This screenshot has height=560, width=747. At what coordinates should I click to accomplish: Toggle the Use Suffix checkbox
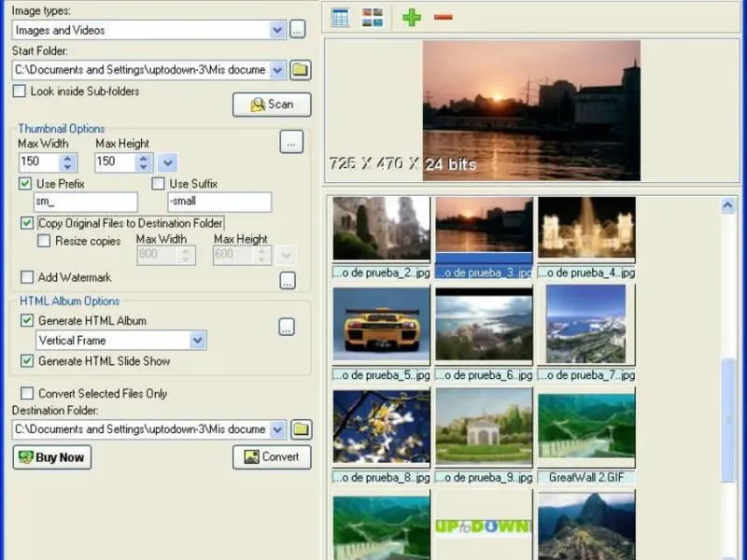pyautogui.click(x=159, y=184)
